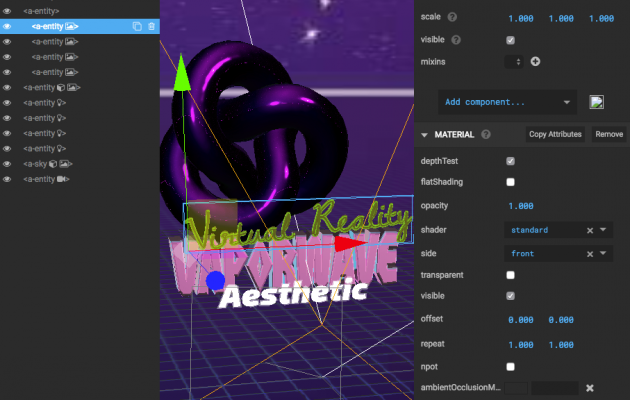630x400 pixels.
Task: Open the Add component dropdown
Action: coord(508,102)
